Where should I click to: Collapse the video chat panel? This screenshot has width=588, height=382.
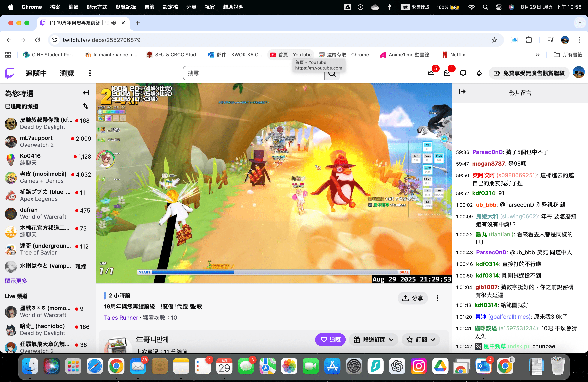(x=462, y=92)
